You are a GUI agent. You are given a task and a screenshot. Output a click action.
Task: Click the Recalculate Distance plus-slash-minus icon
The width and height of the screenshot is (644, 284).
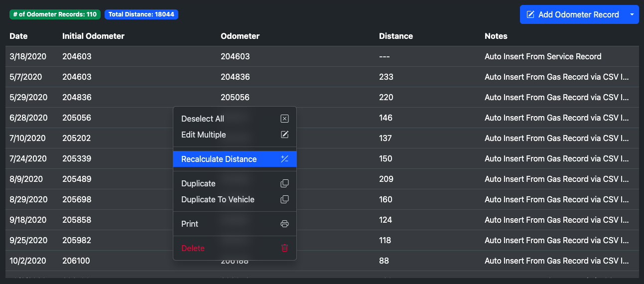point(284,159)
